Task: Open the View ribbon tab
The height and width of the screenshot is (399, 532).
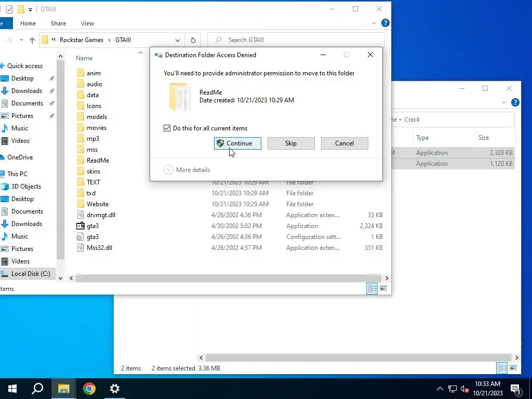Action: click(87, 23)
